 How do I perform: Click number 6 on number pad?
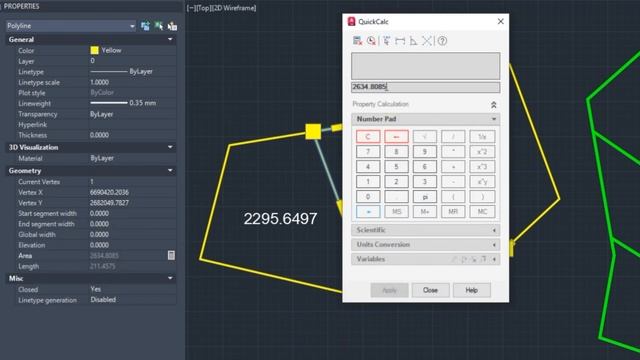424,167
